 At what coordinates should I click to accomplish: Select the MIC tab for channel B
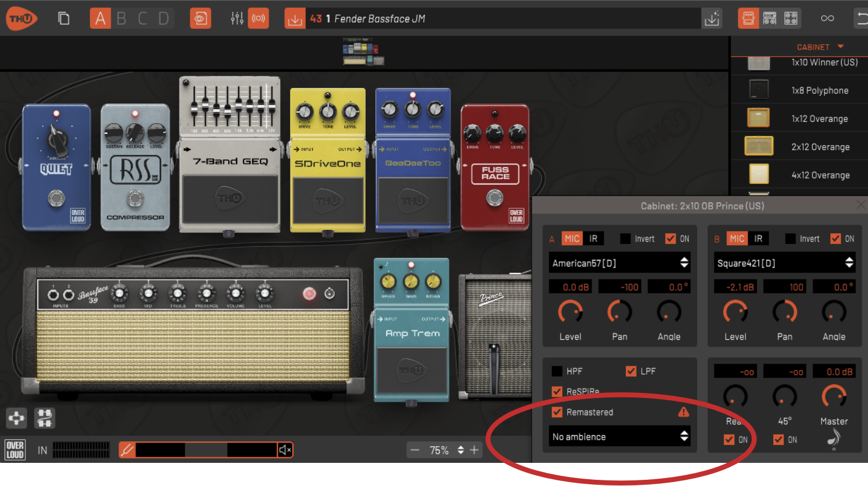[x=737, y=239]
